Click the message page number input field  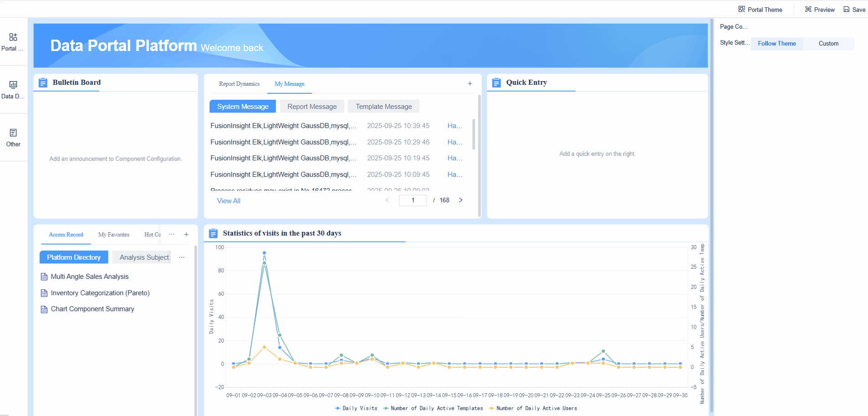point(413,200)
